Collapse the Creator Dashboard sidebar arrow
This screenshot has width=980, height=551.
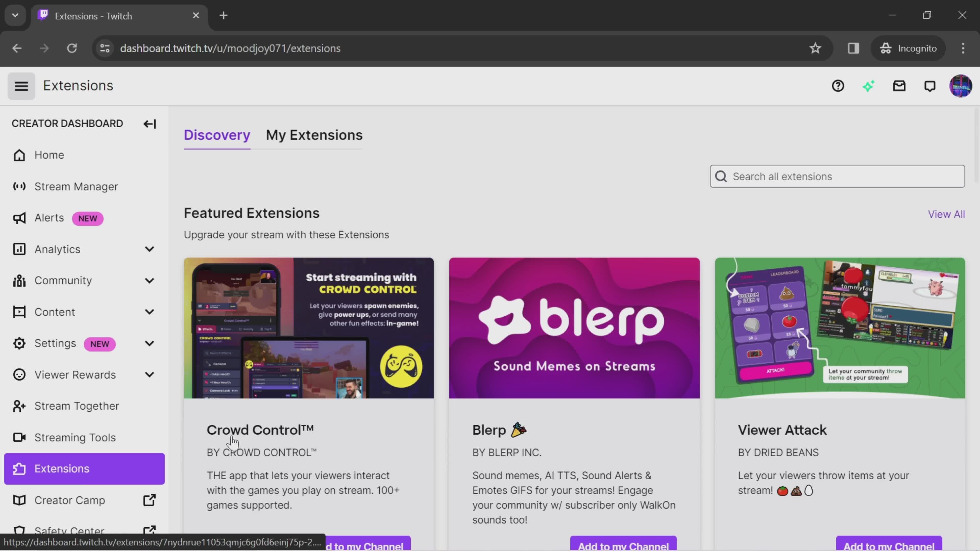point(150,124)
